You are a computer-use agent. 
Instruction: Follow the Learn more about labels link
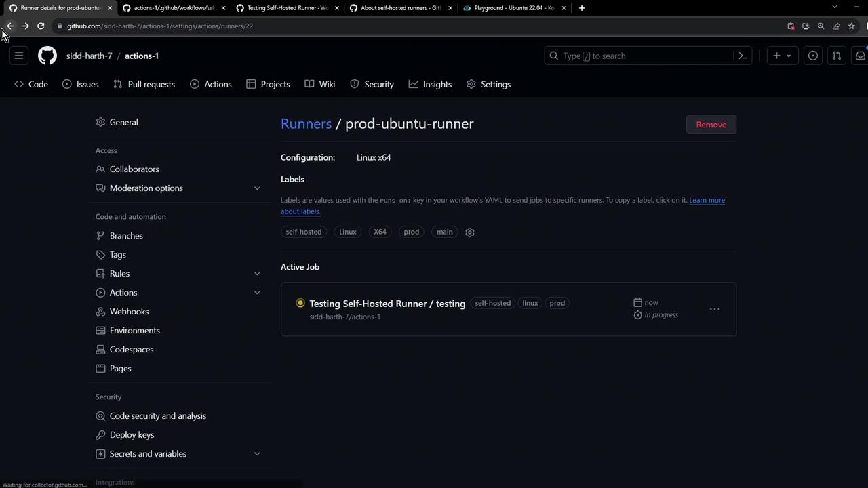(707, 200)
